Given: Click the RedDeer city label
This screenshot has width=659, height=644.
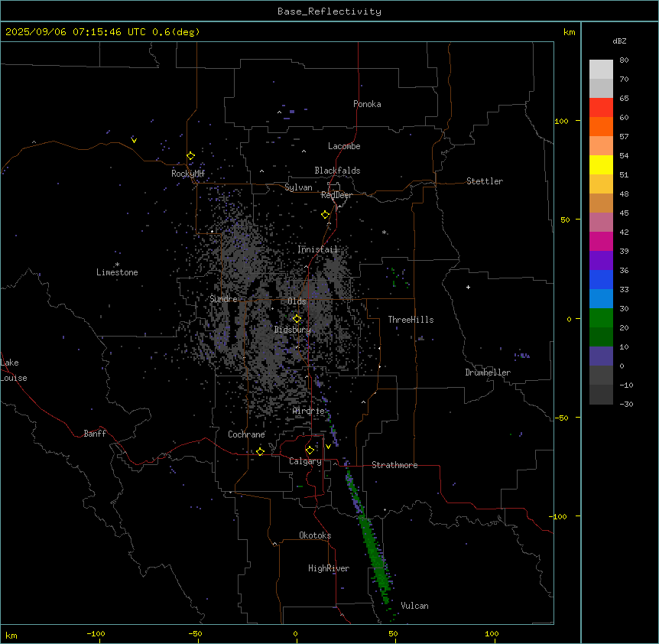Looking at the screenshot, I should click(x=336, y=195).
